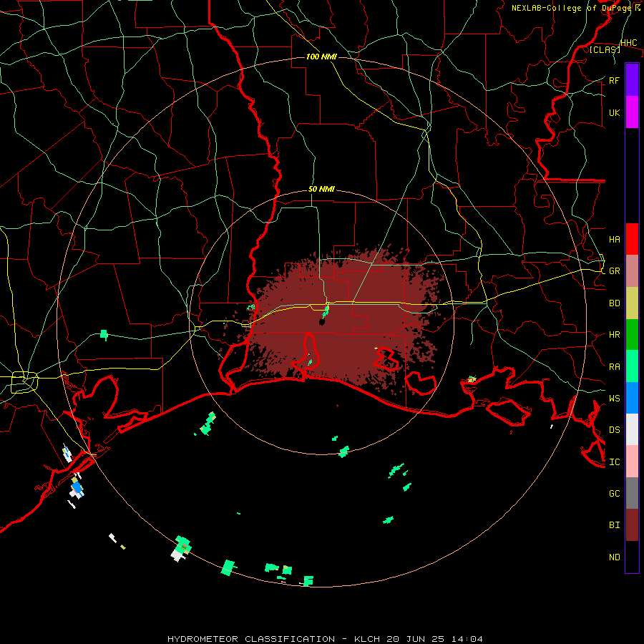
Task: Click the DS white legend swatch
Action: click(632, 429)
